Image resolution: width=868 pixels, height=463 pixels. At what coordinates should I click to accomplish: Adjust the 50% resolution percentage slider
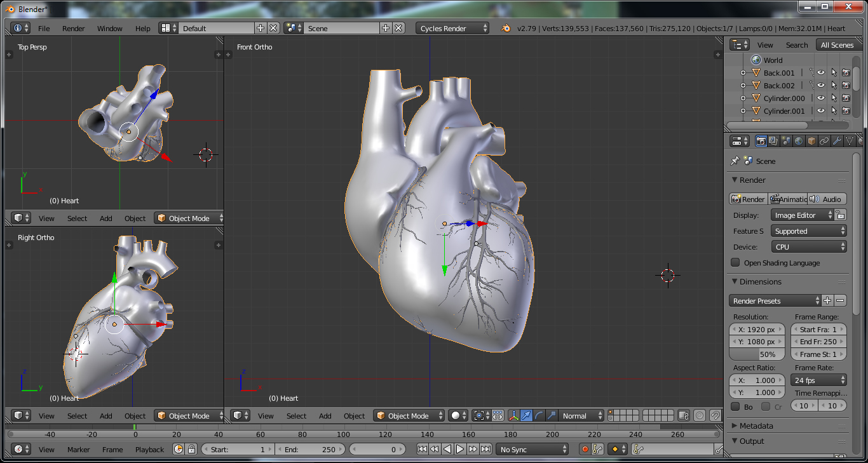click(756, 354)
